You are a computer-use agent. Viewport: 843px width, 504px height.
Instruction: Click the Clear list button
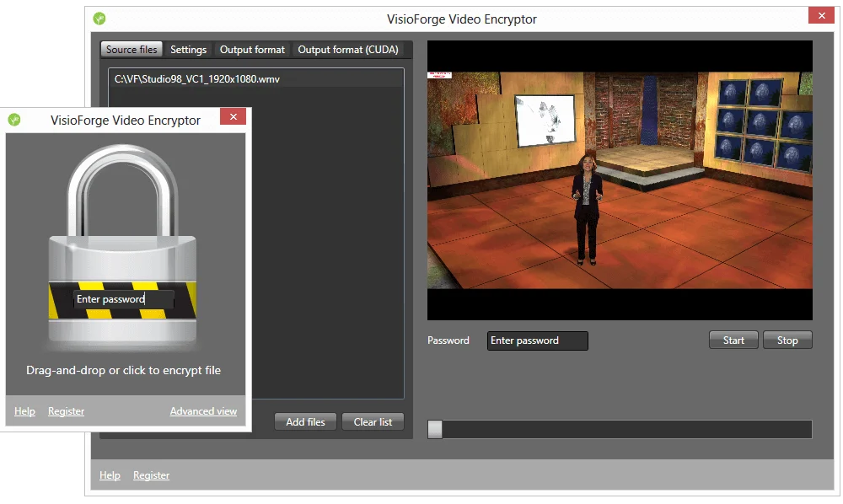click(x=373, y=421)
